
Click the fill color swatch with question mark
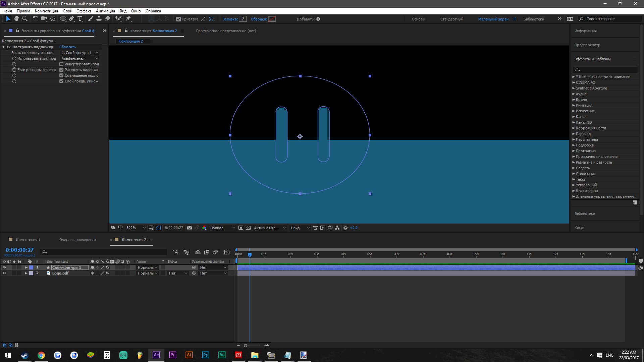(x=243, y=19)
